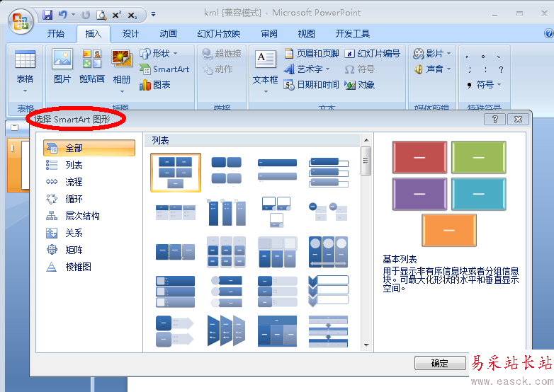
Task: Open PowerPoint help question icon
Action: point(549,33)
